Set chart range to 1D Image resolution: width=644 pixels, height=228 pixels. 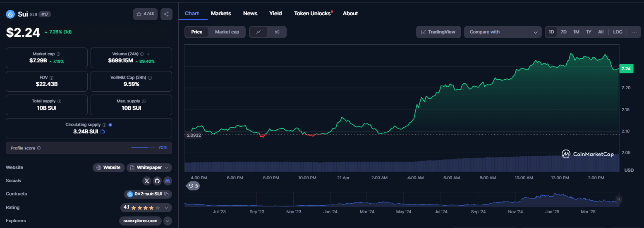551,32
